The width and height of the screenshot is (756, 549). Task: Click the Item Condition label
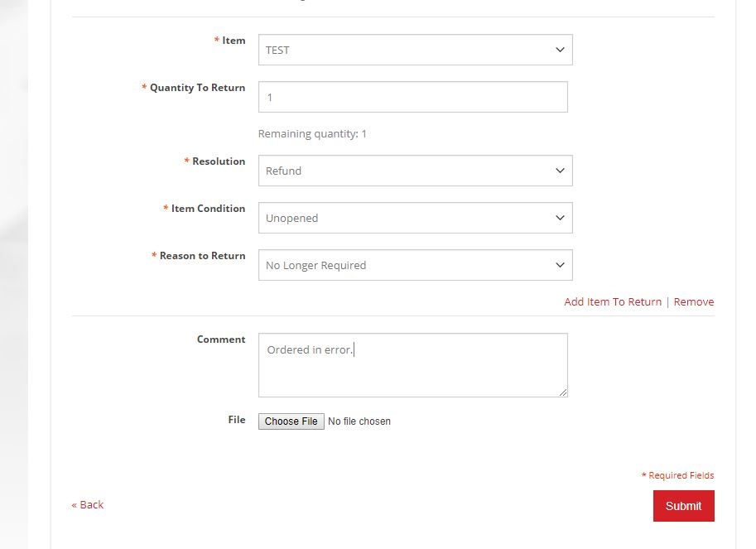coord(208,209)
